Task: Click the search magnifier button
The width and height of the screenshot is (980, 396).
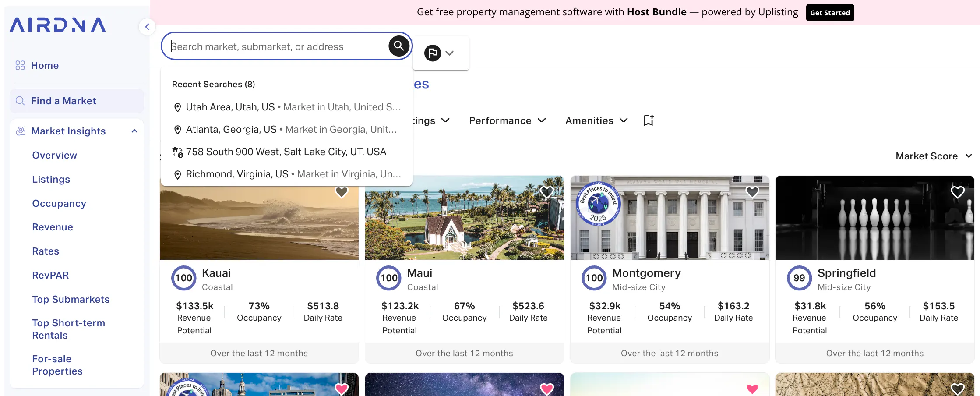Action: point(398,46)
